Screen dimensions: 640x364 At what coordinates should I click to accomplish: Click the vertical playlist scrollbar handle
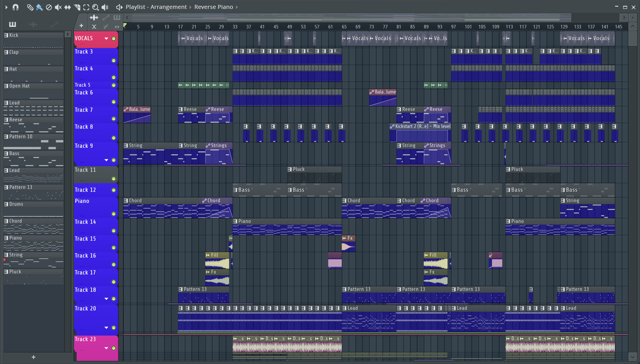pyautogui.click(x=632, y=38)
